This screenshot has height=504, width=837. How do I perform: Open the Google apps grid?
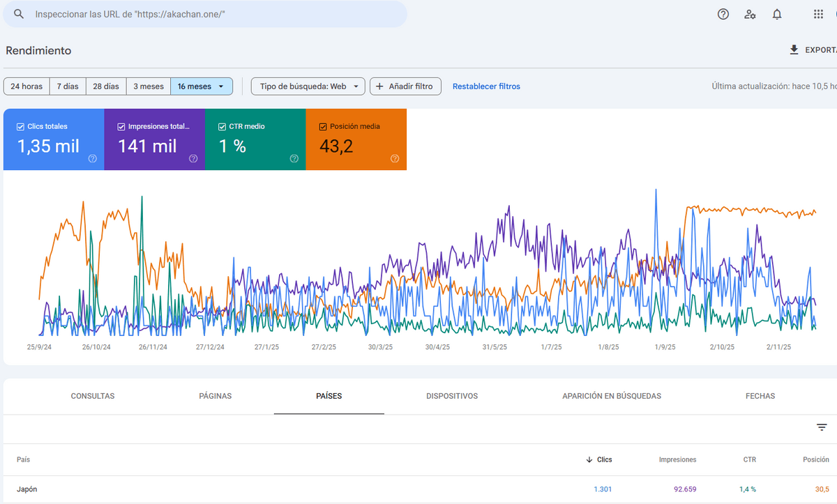click(818, 14)
